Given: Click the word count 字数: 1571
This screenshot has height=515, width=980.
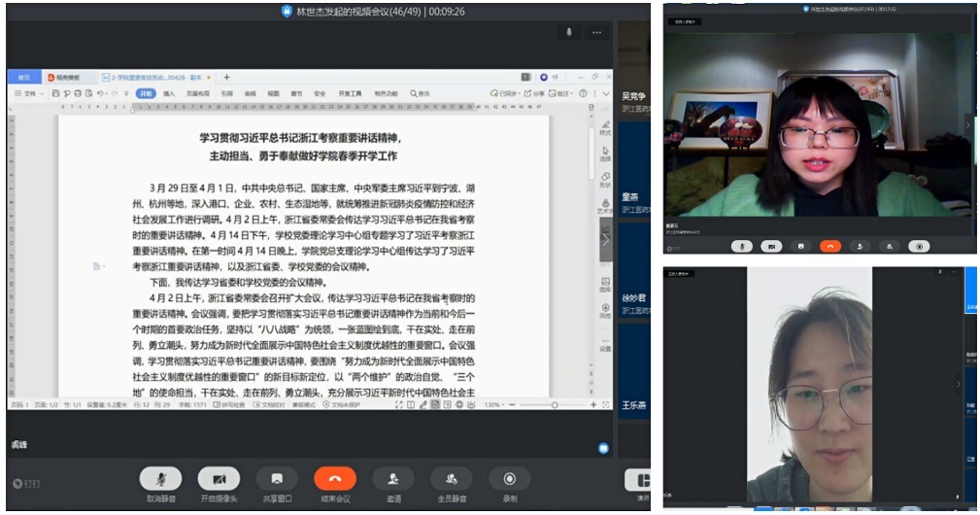Looking at the screenshot, I should (x=192, y=405).
